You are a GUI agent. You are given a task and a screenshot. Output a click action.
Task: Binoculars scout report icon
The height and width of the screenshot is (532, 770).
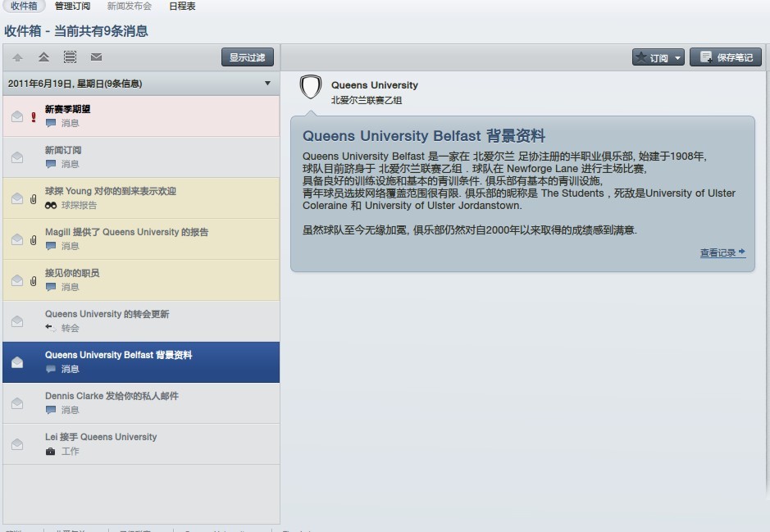point(51,205)
